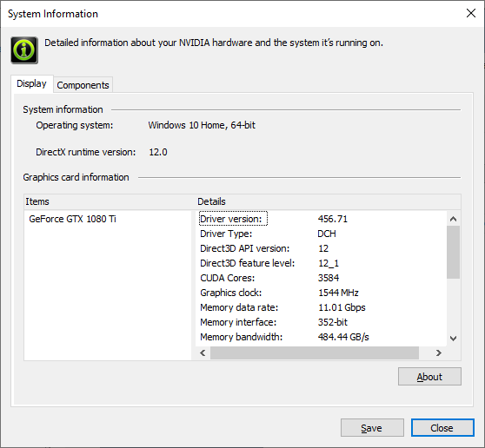Click the Close button
Image resolution: width=485 pixels, height=448 pixels.
(x=442, y=428)
